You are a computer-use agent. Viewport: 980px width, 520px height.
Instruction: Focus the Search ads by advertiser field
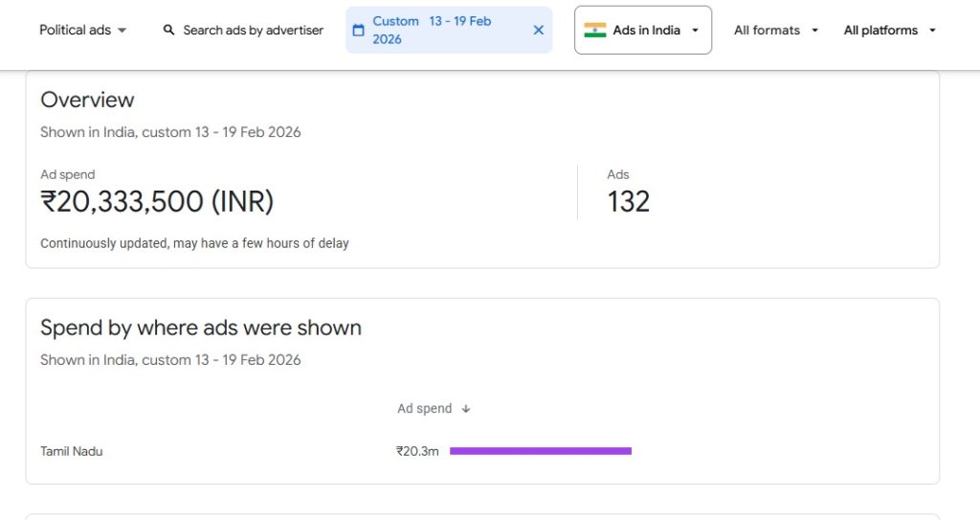click(253, 31)
